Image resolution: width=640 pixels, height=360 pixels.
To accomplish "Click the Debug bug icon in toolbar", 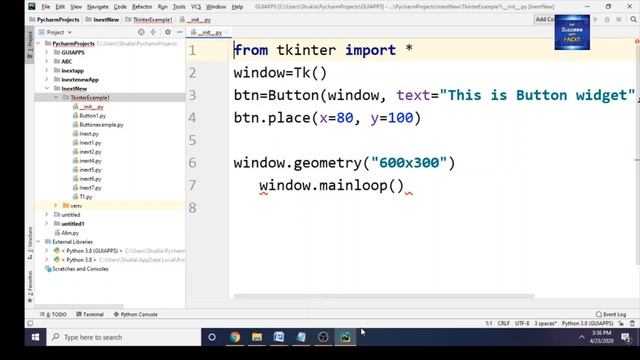I will pyautogui.click(x=607, y=20).
